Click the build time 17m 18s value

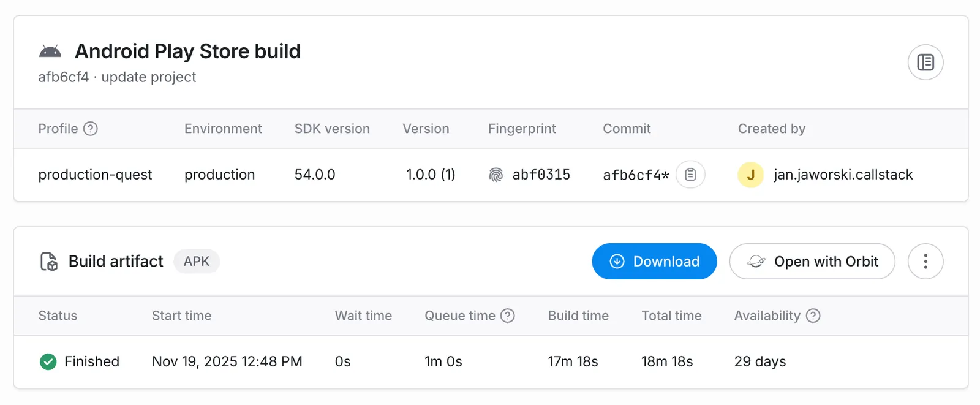click(x=573, y=362)
